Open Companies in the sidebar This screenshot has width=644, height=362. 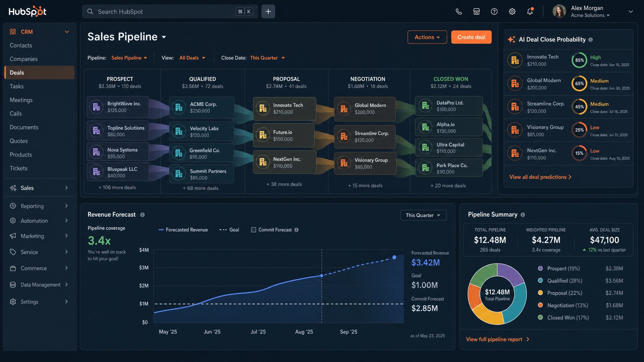click(24, 59)
